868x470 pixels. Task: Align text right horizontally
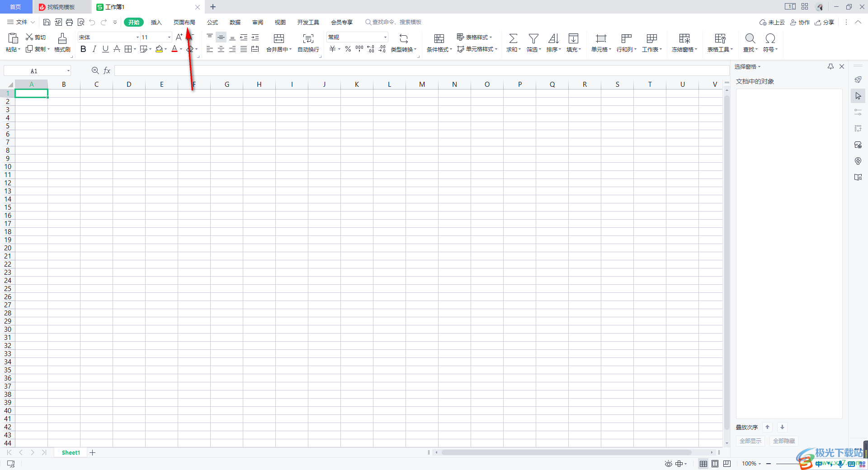(232, 49)
